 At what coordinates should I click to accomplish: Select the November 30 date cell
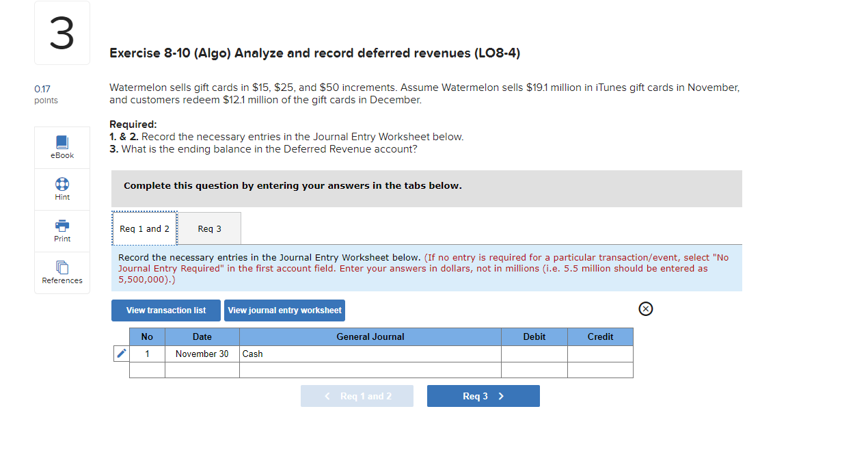pyautogui.click(x=202, y=354)
